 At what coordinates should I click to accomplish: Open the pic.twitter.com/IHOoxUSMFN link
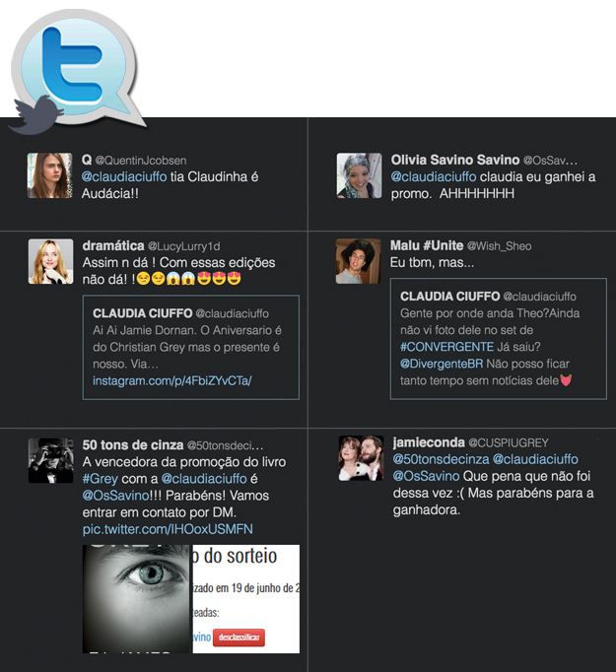pos(168,529)
